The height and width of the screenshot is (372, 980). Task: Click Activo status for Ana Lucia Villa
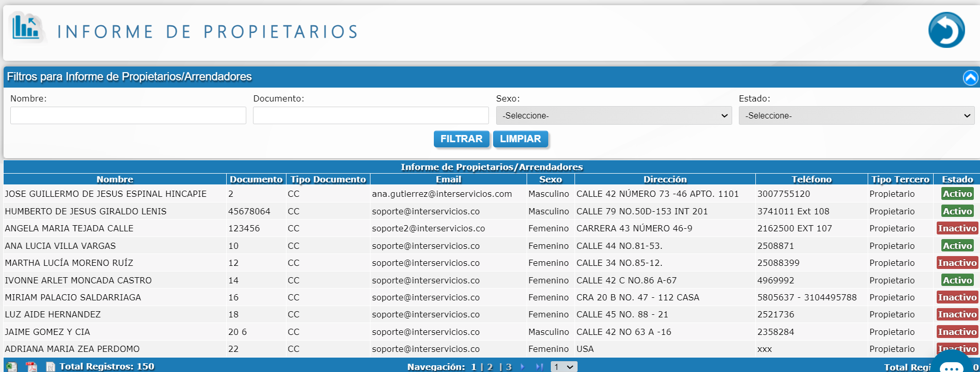[957, 246]
